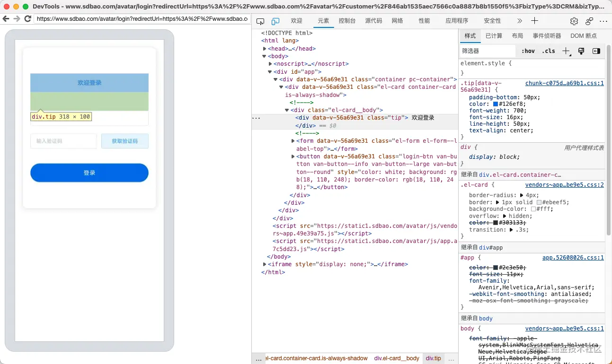Click the #2c3e50 color swatch

tap(496, 268)
